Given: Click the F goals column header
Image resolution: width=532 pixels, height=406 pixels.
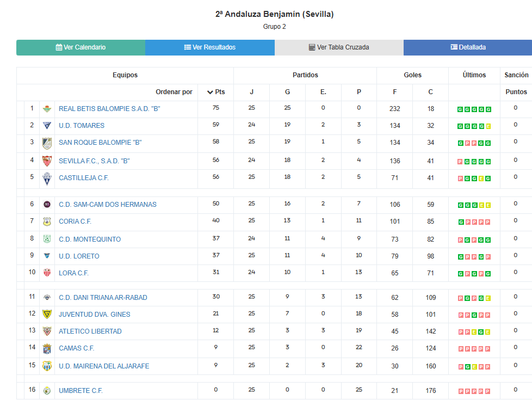Looking at the screenshot, I should 394,92.
